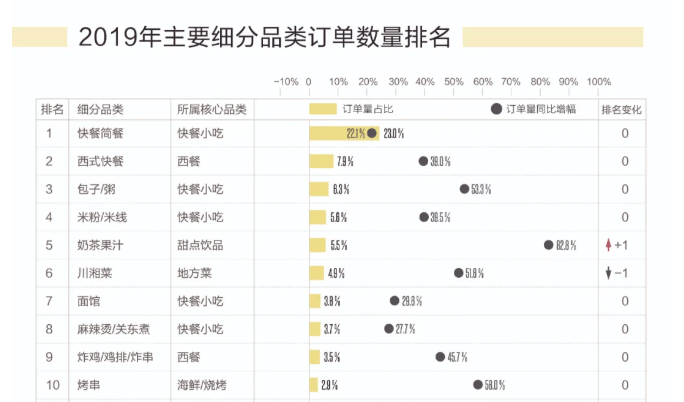Image resolution: width=684 pixels, height=402 pixels.
Task: Click the 麻辣烫/关东煮 category cell
Action: [x=113, y=329]
